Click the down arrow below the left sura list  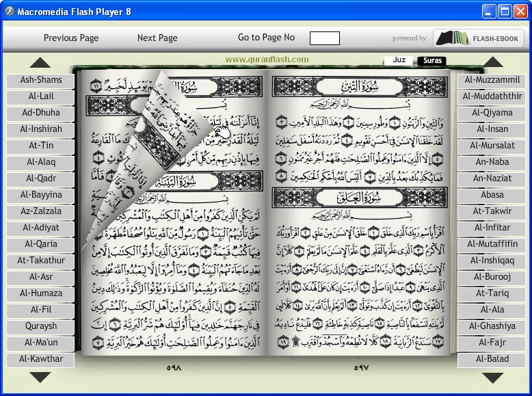[x=40, y=377]
